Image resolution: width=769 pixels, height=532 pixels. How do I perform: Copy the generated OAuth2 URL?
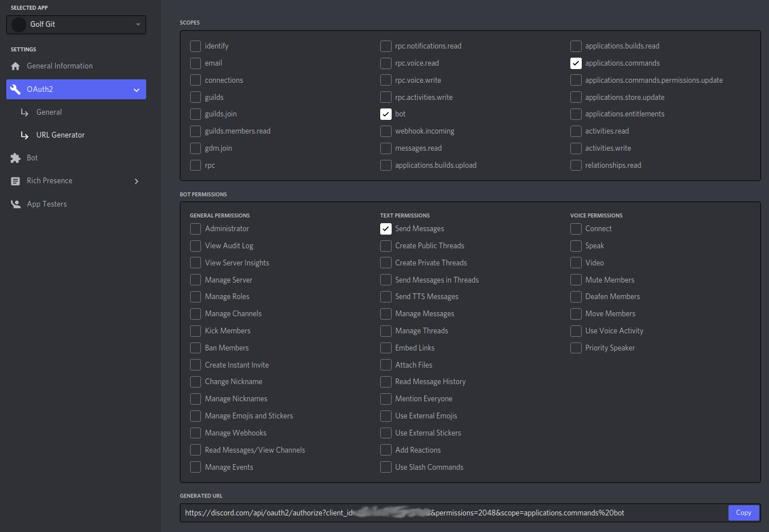point(743,513)
